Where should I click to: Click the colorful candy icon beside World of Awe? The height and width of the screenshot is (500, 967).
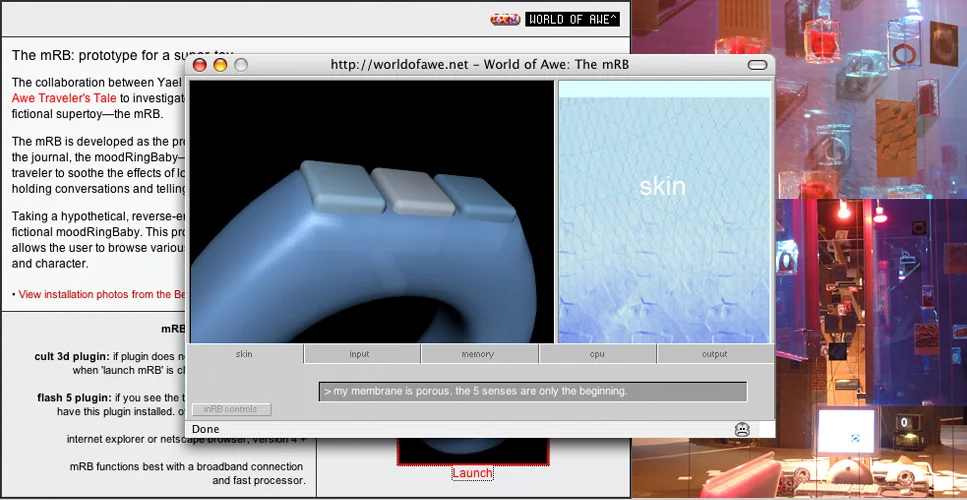[x=505, y=19]
